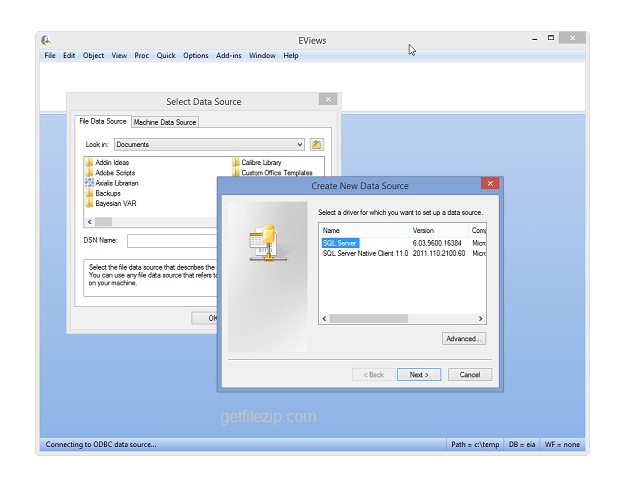Open the Help menu
The width and height of the screenshot is (632, 488).
point(291,56)
